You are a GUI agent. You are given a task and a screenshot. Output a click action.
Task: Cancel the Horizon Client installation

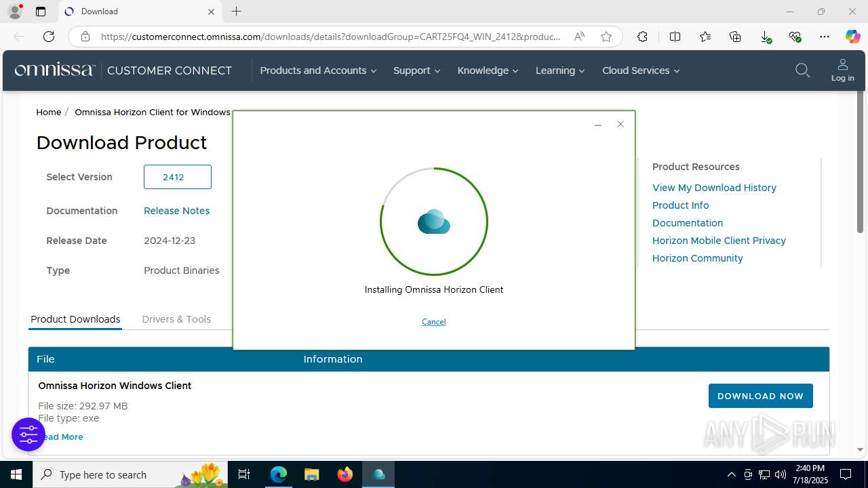pos(434,322)
